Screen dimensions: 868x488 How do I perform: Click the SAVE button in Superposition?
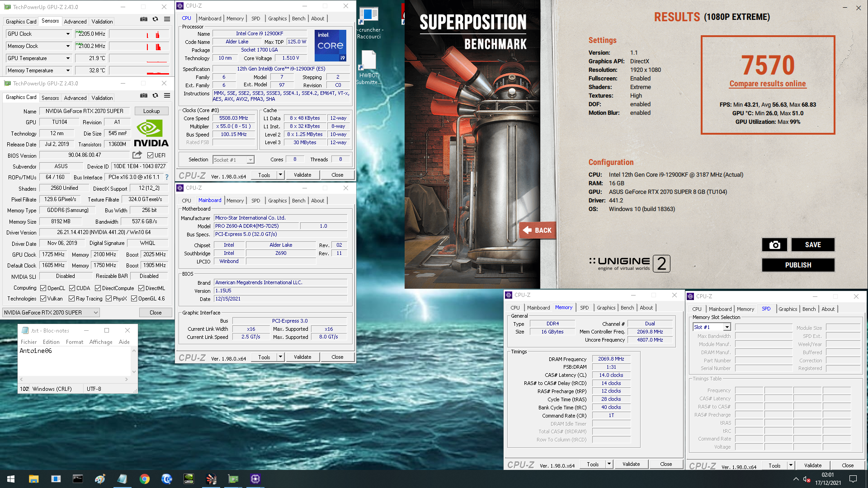coord(812,244)
